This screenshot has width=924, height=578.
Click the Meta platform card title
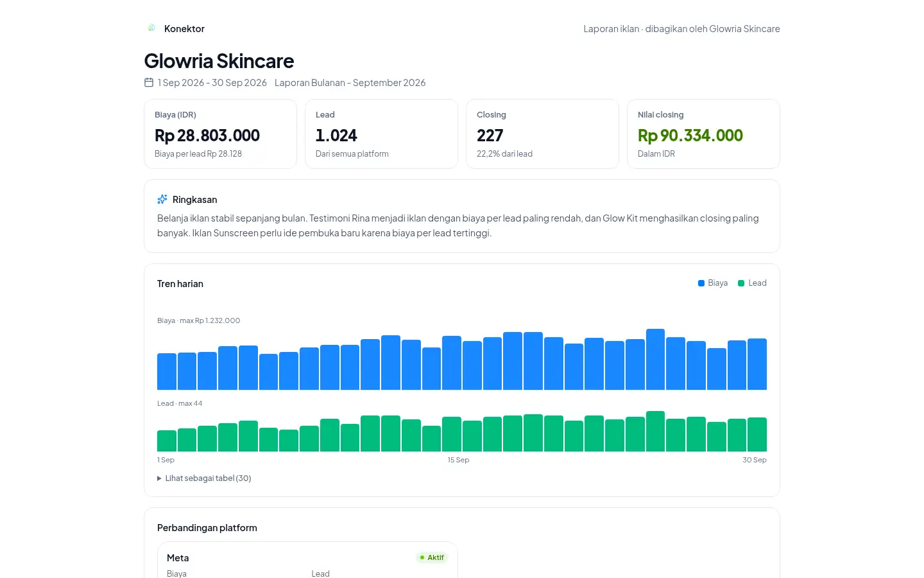[178, 558]
